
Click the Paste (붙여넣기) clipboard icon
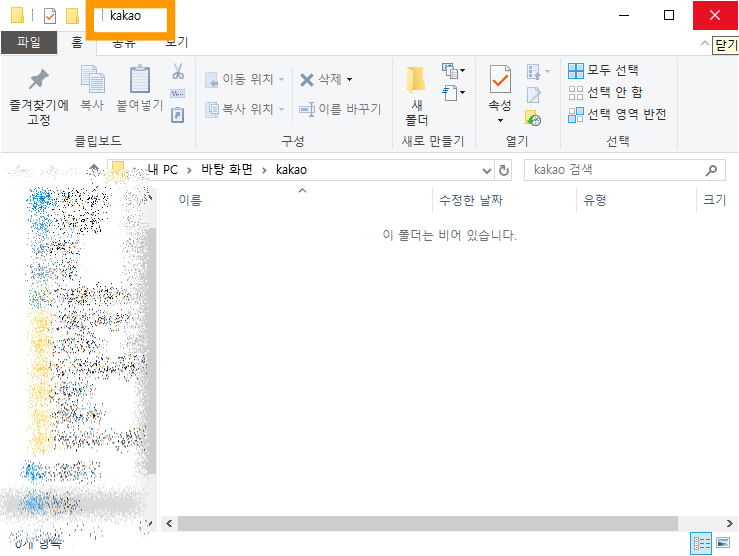tap(140, 79)
